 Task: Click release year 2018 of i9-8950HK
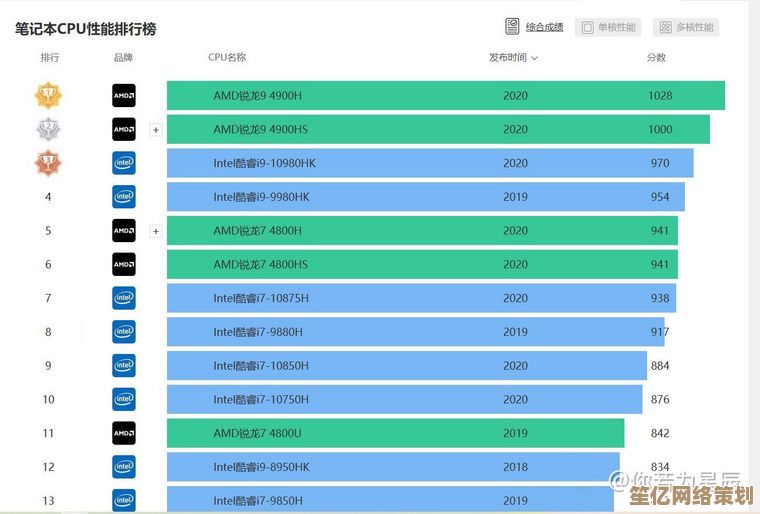point(515,466)
